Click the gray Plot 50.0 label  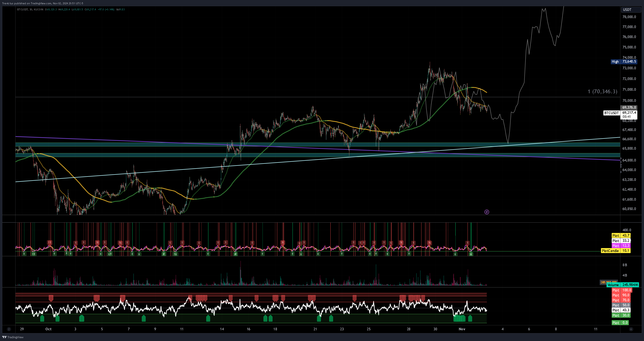coord(621,305)
